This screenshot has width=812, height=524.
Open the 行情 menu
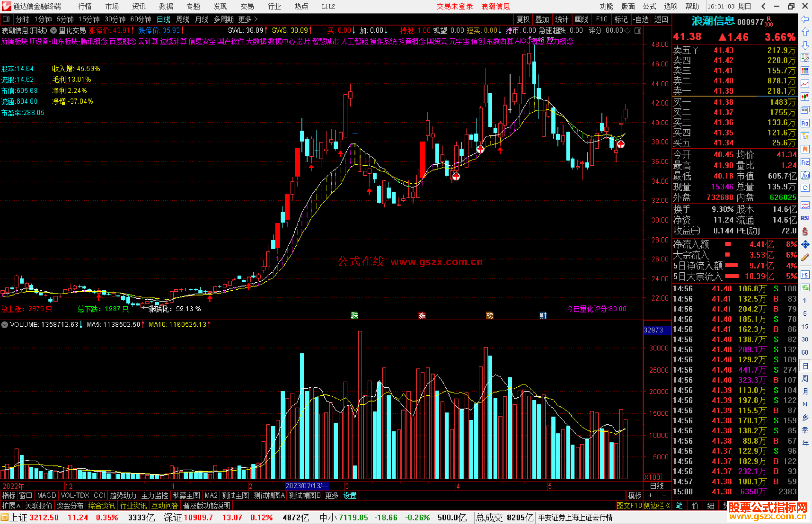85,6
